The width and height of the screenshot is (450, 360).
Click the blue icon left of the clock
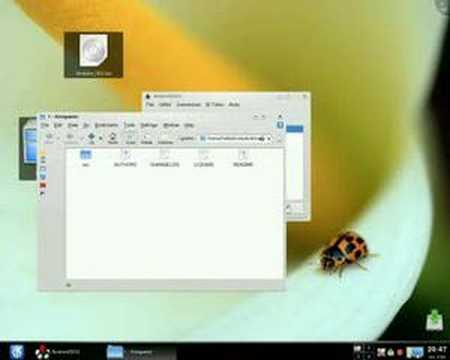click(415, 352)
